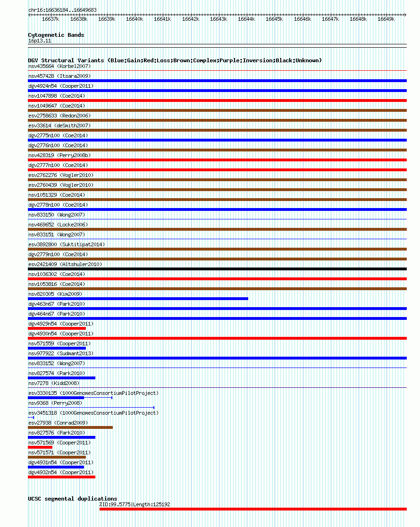Select the UCSC segmental duplications track title

click(73, 499)
